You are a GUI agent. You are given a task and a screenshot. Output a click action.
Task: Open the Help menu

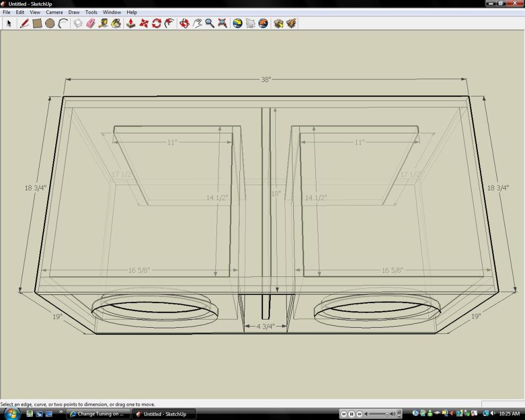[132, 12]
